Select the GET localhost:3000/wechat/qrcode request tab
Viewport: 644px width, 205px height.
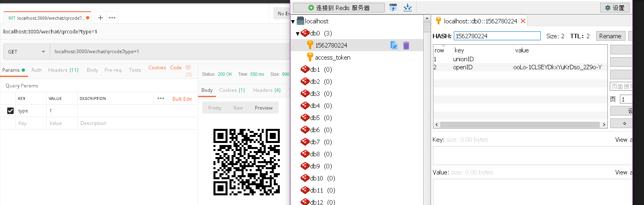(47, 18)
